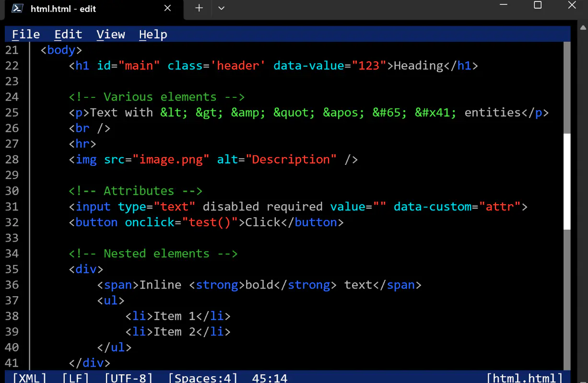Click the "image.png" src value on line 28

click(x=171, y=160)
